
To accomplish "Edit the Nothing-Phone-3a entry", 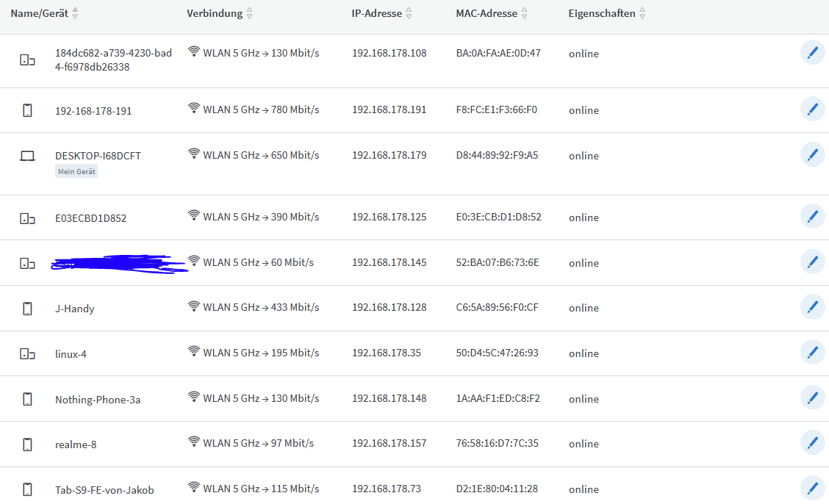I will point(813,397).
